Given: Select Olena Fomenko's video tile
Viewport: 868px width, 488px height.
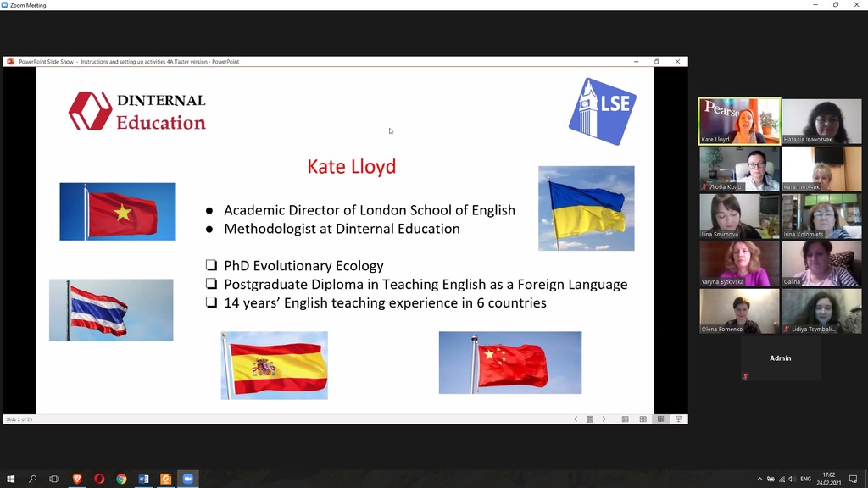Looking at the screenshot, I should point(739,311).
